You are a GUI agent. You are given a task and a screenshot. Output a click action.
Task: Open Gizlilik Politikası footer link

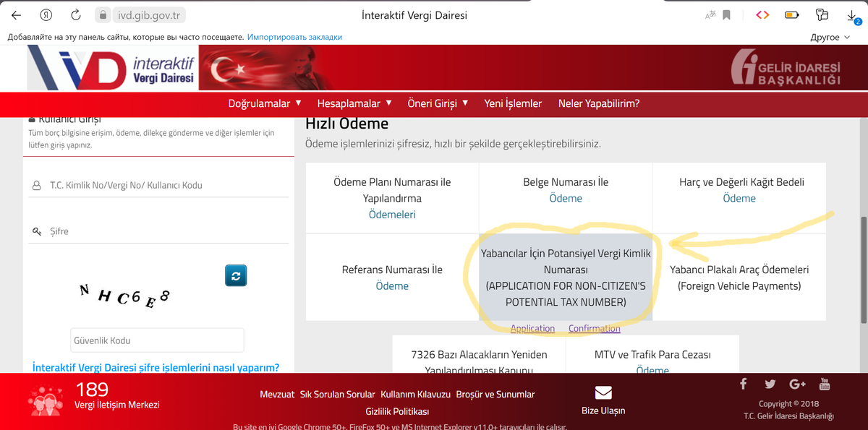(x=397, y=411)
